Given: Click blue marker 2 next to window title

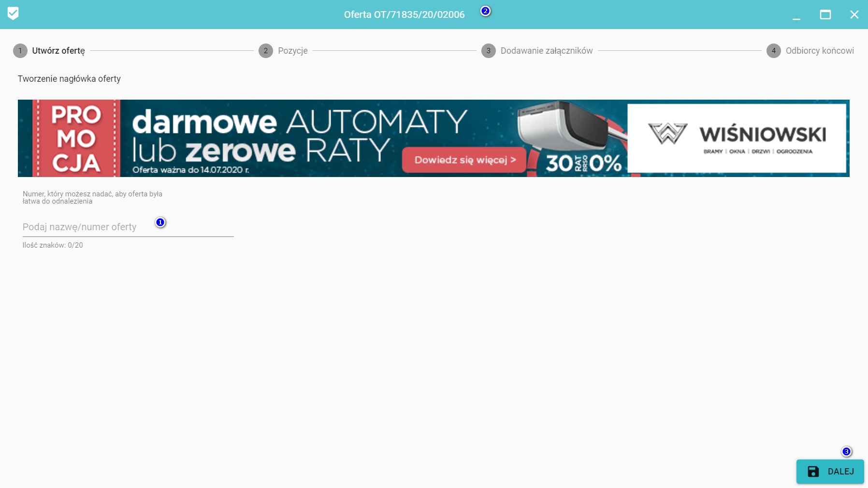Looking at the screenshot, I should click(486, 11).
